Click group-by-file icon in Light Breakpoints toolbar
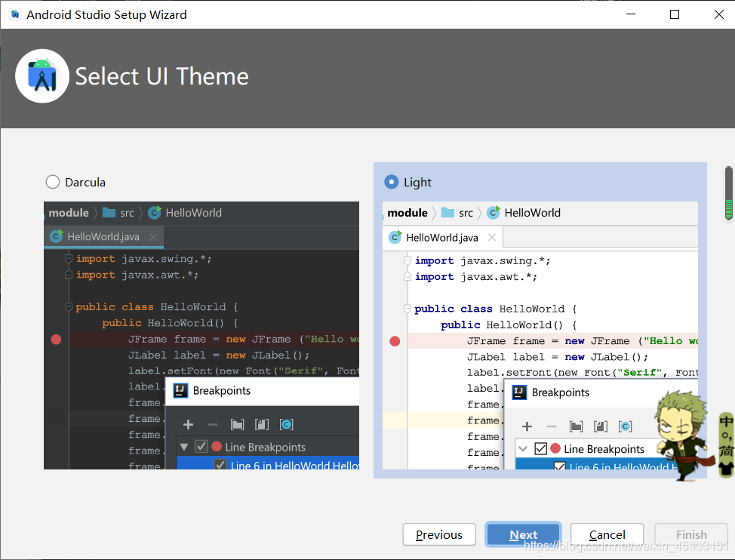This screenshot has width=735, height=560. tap(601, 426)
